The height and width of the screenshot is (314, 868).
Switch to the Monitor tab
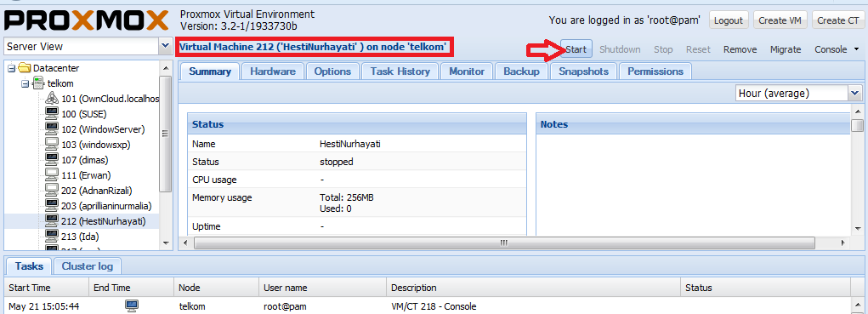[x=467, y=71]
